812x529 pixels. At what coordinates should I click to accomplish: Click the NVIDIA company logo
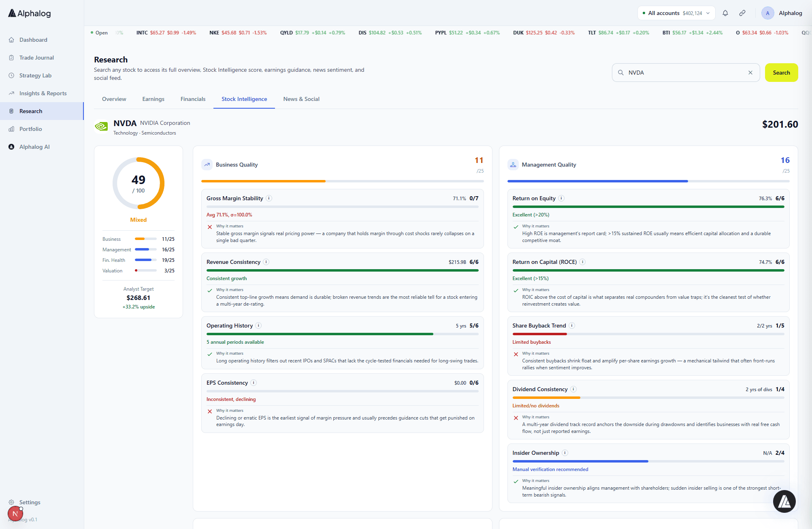coord(101,127)
